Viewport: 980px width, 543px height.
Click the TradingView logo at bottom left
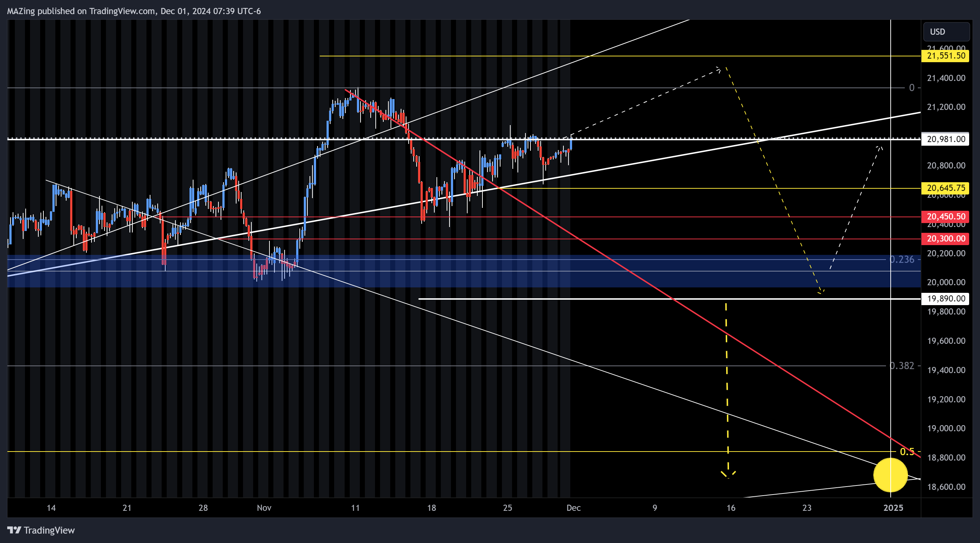41,530
